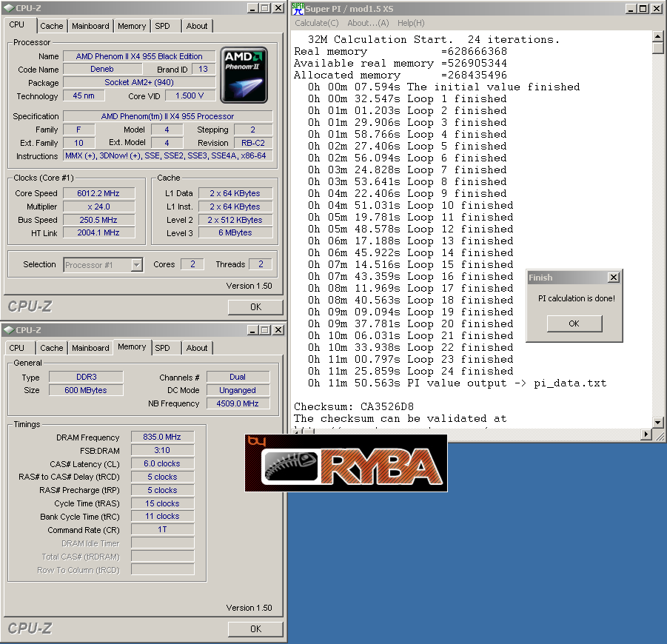Click Super PI vertical scrollbar down arrow
Image resolution: width=667 pixels, height=644 pixels.
(x=657, y=423)
